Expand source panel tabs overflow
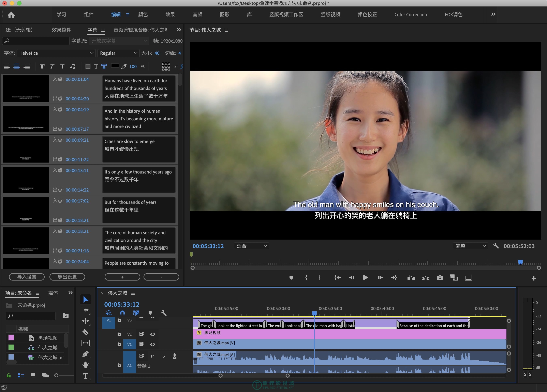The image size is (547, 392). coord(179,30)
